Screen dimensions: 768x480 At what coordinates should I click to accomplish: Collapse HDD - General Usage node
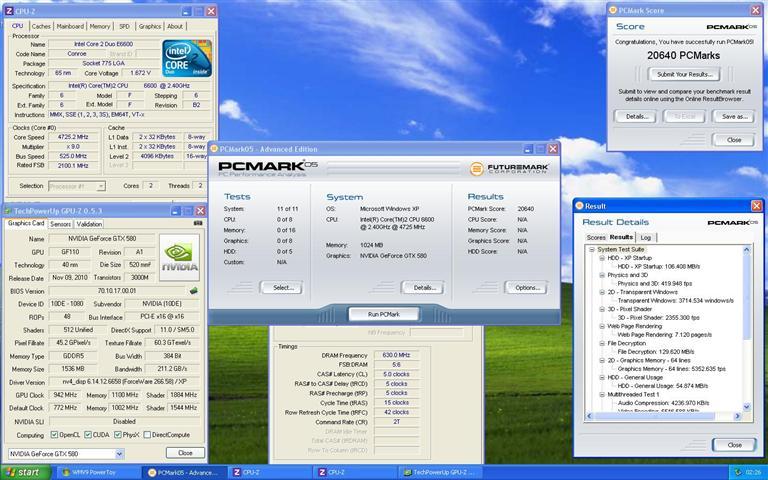(602, 378)
